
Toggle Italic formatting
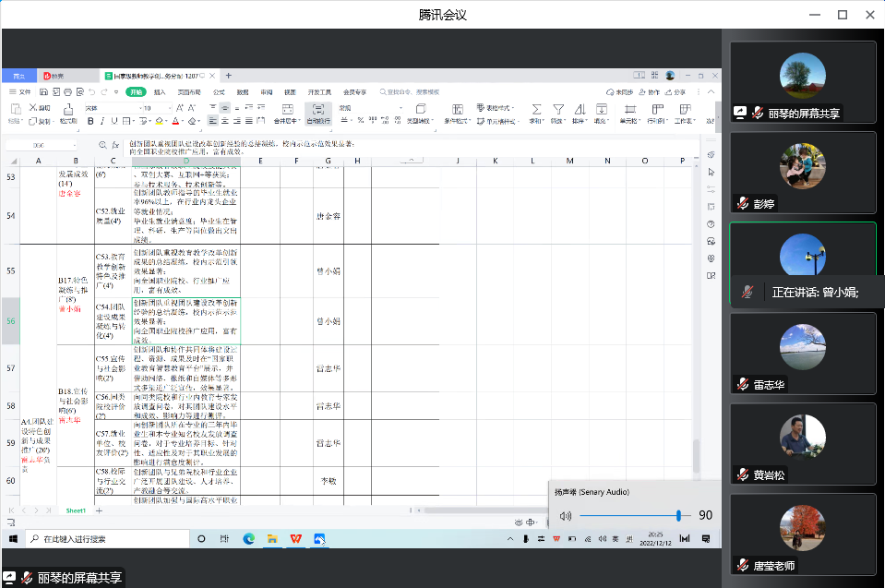pos(102,121)
